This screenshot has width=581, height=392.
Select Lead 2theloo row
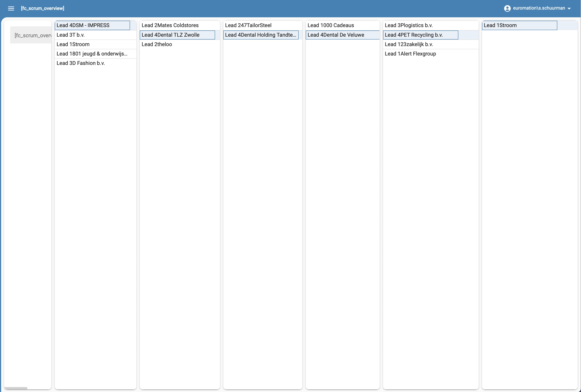pos(180,44)
